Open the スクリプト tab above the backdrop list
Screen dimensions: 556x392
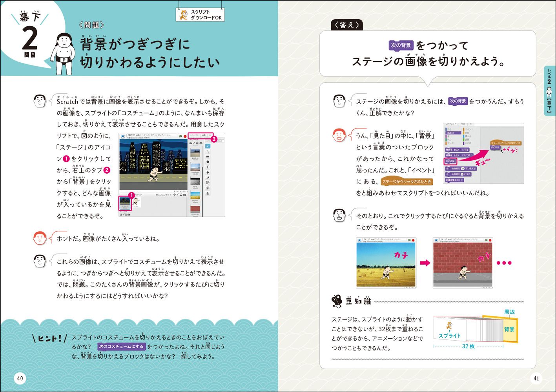[x=194, y=135]
